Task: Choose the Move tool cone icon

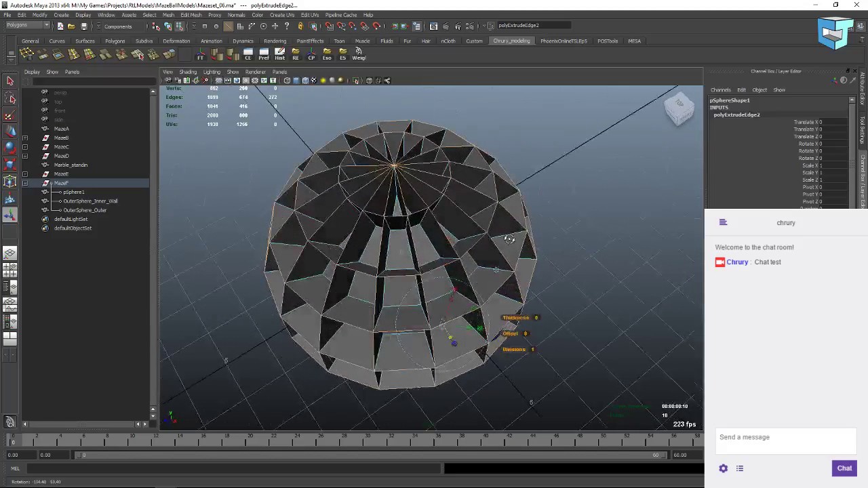Action: (x=9, y=131)
